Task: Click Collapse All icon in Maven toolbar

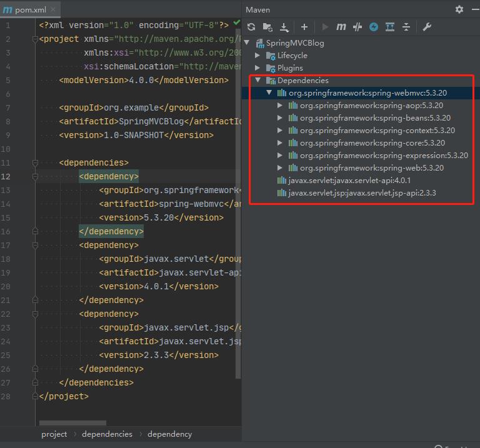Action: pos(406,27)
